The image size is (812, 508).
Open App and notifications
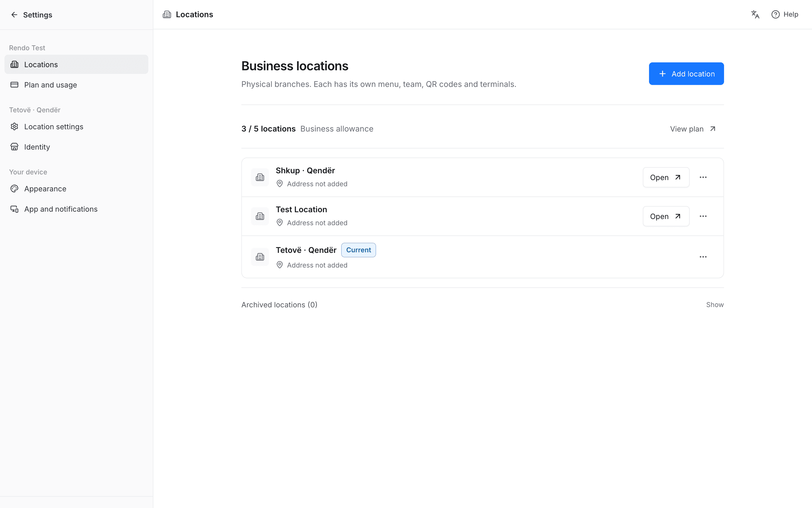(76, 209)
